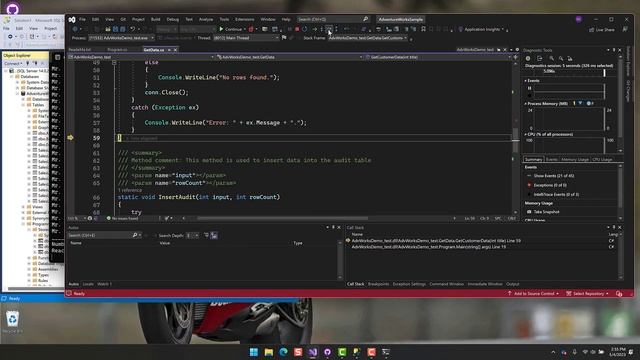Click the Exceptions (0 of 0) entry
Viewport: 640px width, 360px height.
[x=550, y=185]
